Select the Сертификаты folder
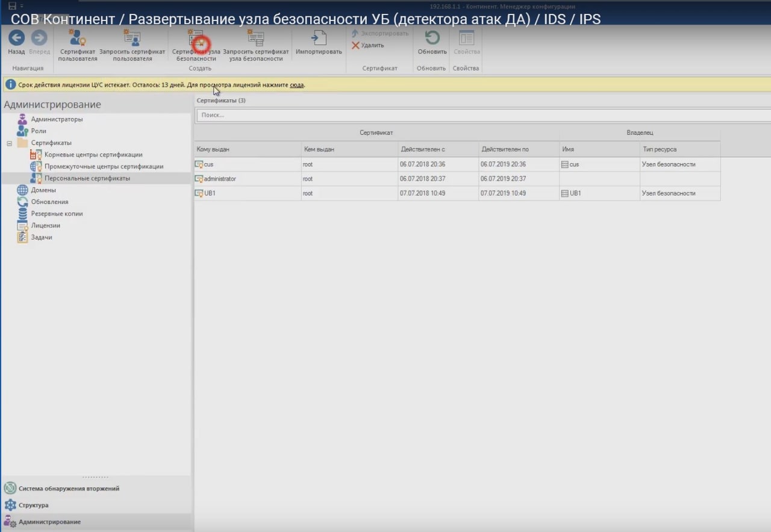Screen dimensions: 771x532 tap(51, 143)
